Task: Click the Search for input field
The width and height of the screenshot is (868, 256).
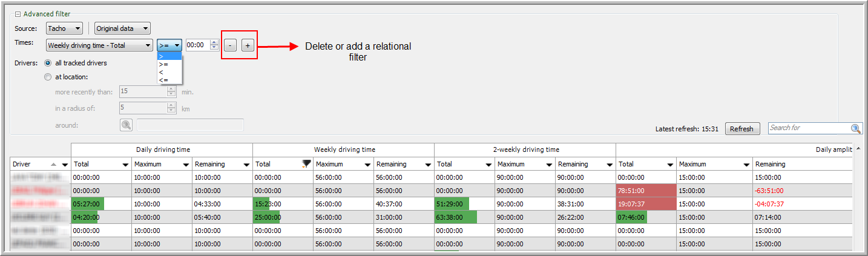Action: click(808, 128)
